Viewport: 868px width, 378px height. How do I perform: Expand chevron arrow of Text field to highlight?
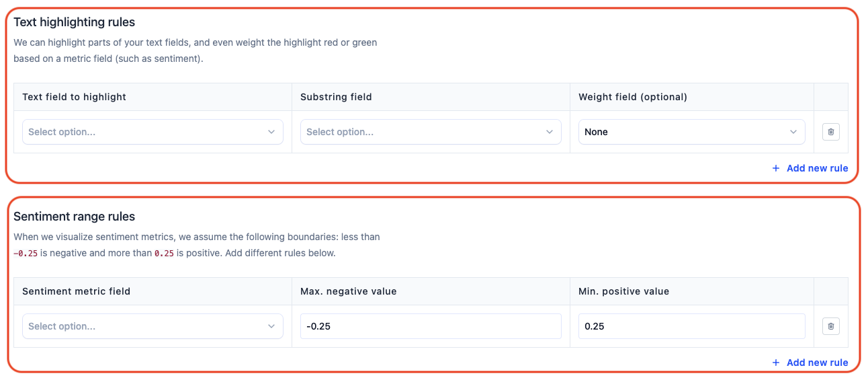[x=271, y=132]
